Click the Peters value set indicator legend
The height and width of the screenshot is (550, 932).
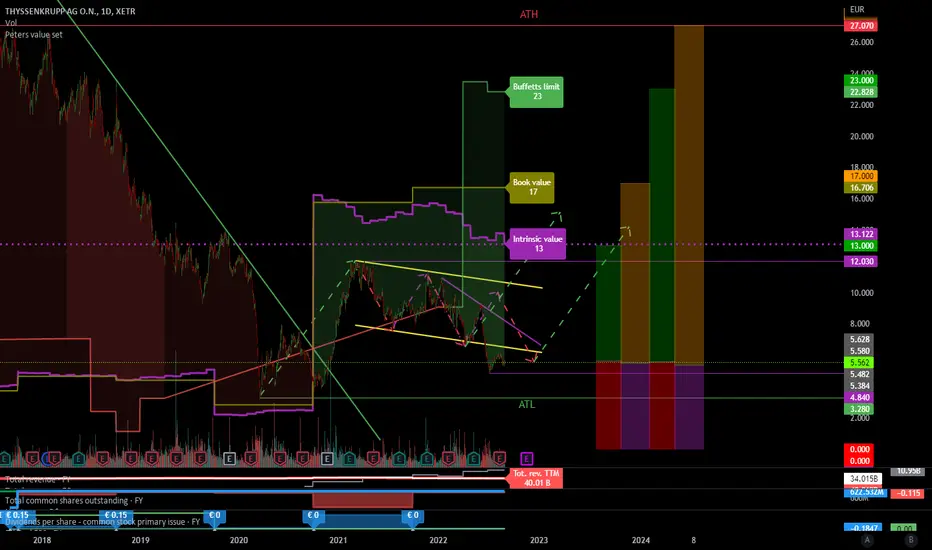[34, 34]
